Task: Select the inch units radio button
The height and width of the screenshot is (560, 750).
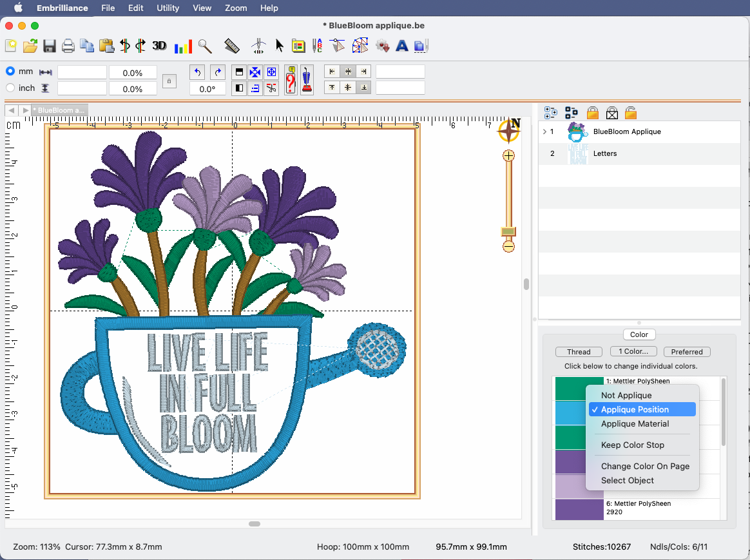Action: coord(10,88)
